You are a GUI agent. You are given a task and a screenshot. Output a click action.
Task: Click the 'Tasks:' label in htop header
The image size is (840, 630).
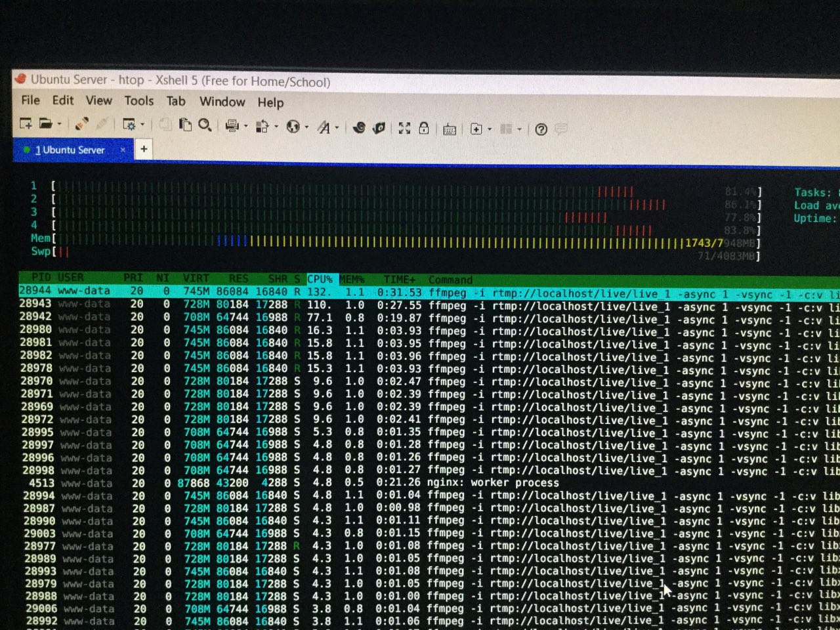pyautogui.click(x=812, y=192)
